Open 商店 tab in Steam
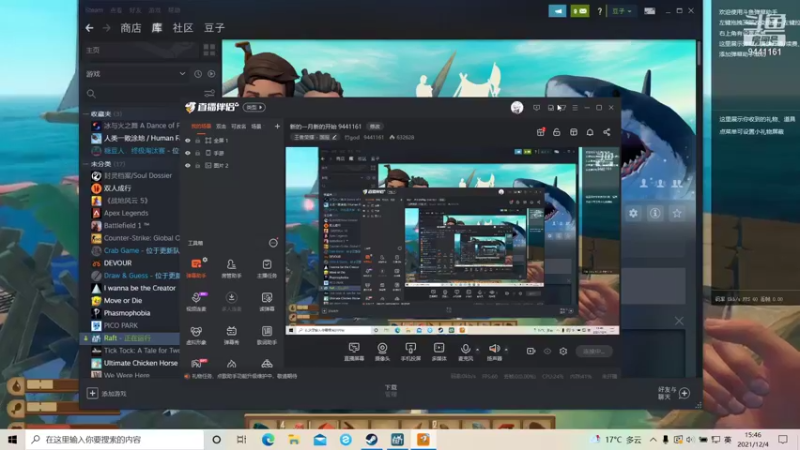 tap(131, 28)
